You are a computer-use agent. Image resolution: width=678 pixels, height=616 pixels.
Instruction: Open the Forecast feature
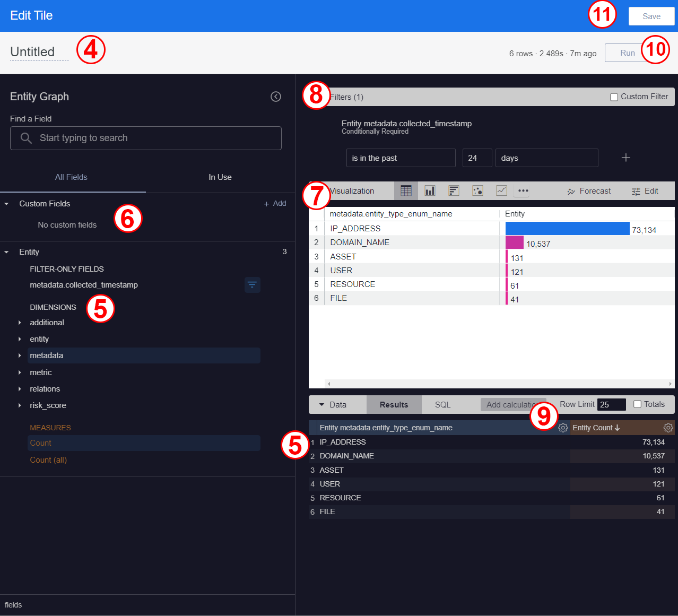589,190
